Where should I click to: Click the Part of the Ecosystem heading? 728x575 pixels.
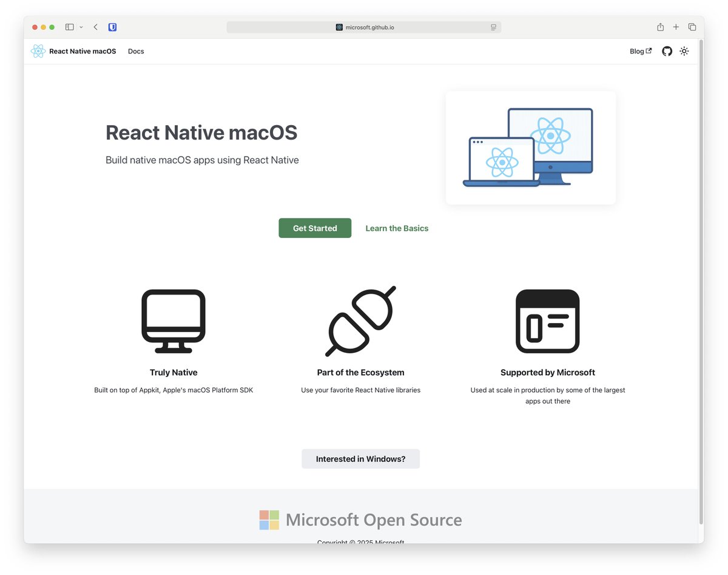(x=360, y=372)
